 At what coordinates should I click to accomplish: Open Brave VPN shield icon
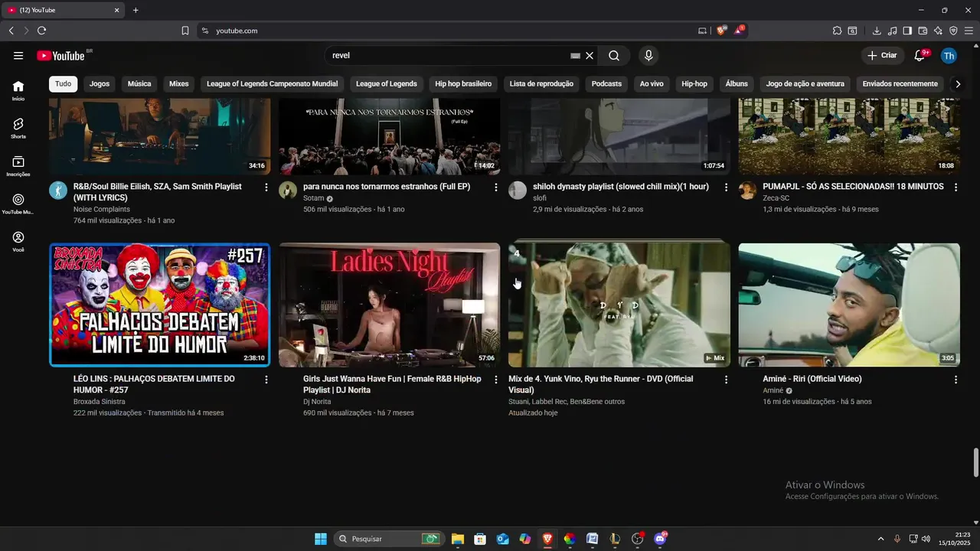point(953,31)
